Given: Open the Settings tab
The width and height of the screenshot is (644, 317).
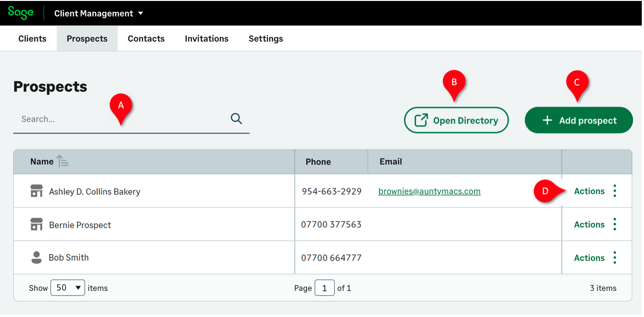Looking at the screenshot, I should point(266,39).
